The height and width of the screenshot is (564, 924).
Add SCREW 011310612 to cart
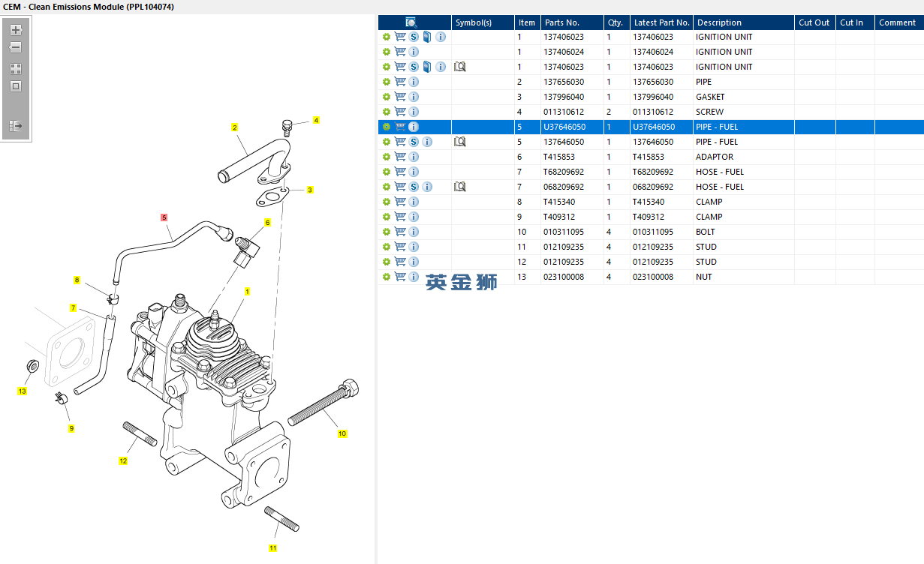[x=400, y=112]
